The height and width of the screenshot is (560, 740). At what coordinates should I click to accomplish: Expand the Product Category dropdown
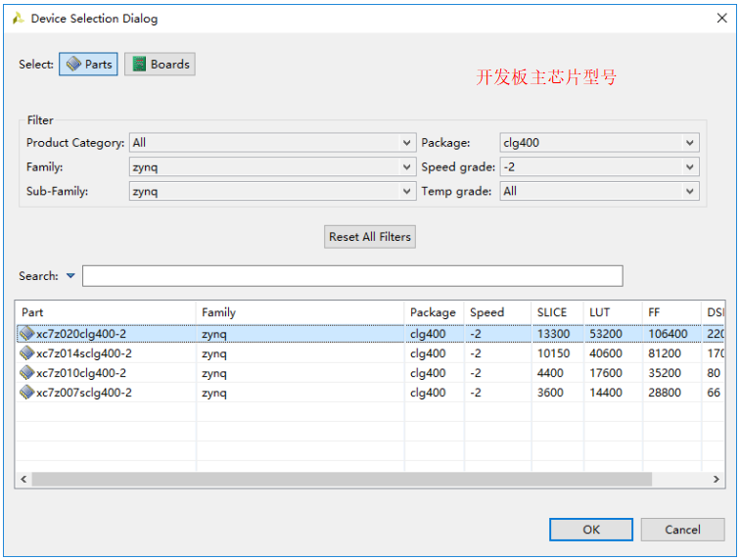(272, 143)
